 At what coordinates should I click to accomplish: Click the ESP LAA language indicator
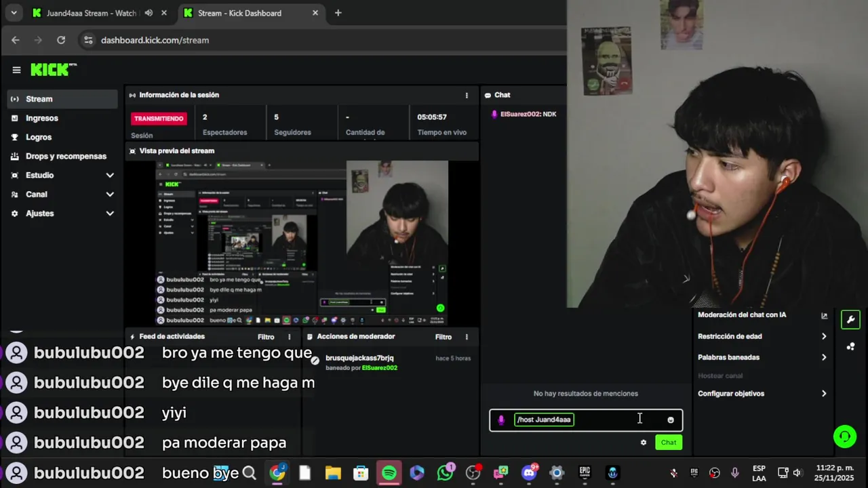(759, 473)
